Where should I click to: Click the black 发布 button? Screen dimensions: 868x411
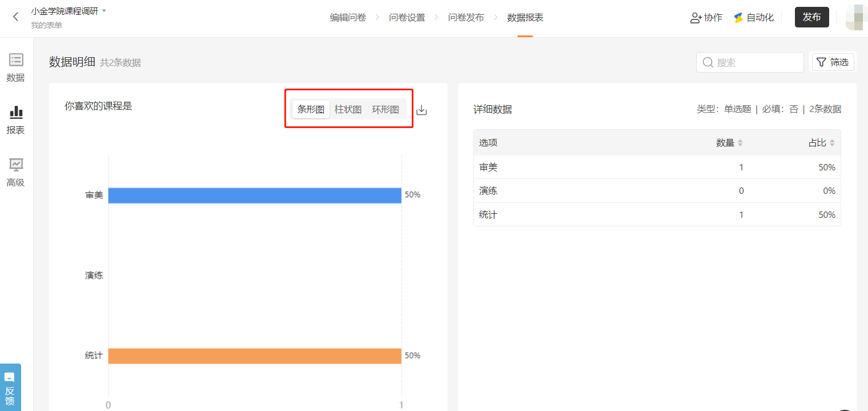pos(811,17)
